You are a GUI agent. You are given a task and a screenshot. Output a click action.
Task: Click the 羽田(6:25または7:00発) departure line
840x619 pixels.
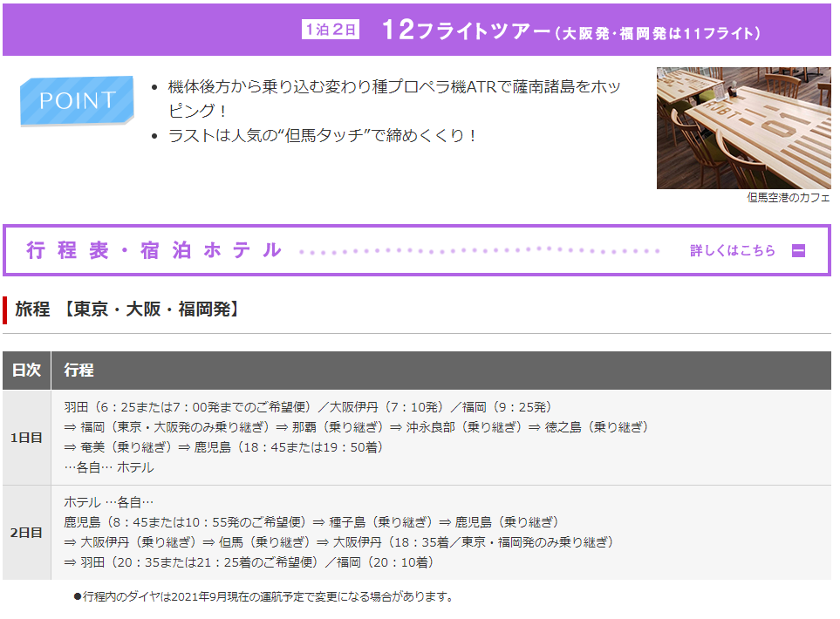click(308, 407)
